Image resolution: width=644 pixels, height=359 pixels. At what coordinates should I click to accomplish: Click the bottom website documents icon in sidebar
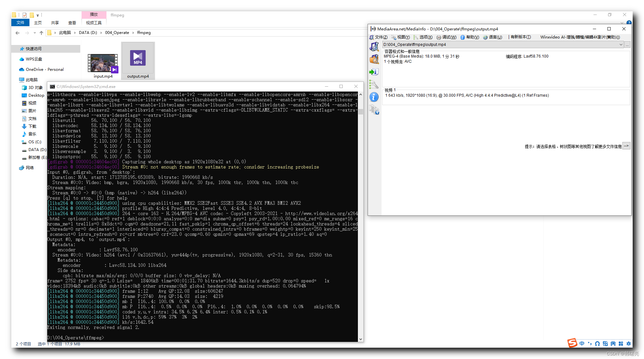tap(374, 110)
